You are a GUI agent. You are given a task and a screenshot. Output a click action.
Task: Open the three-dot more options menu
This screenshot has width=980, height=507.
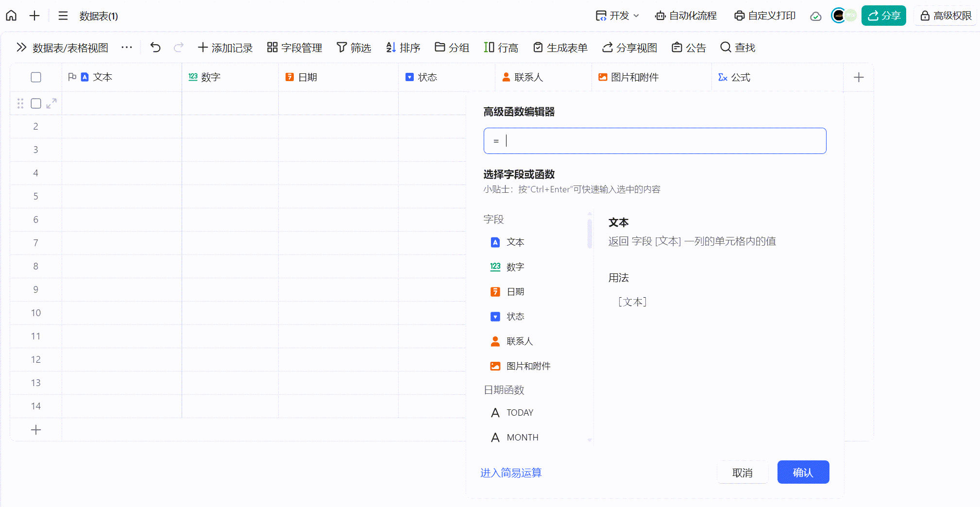[127, 47]
